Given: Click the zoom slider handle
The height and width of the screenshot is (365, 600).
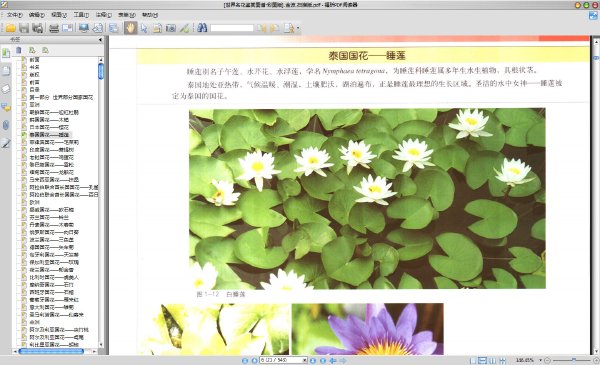Looking at the screenshot, I should (574, 360).
